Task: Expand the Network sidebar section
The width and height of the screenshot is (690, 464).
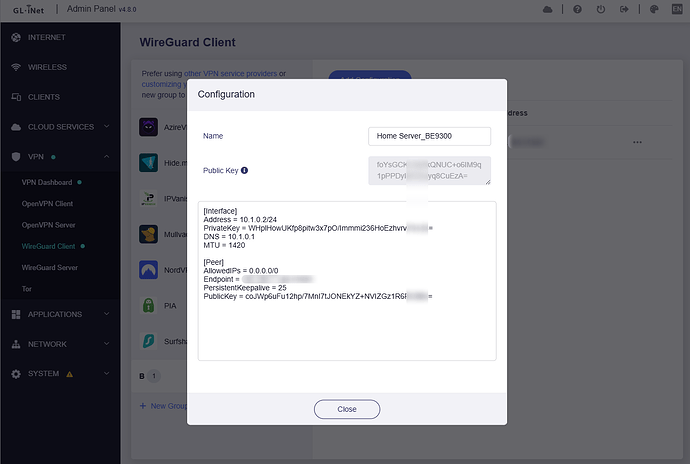Action: pos(104,344)
